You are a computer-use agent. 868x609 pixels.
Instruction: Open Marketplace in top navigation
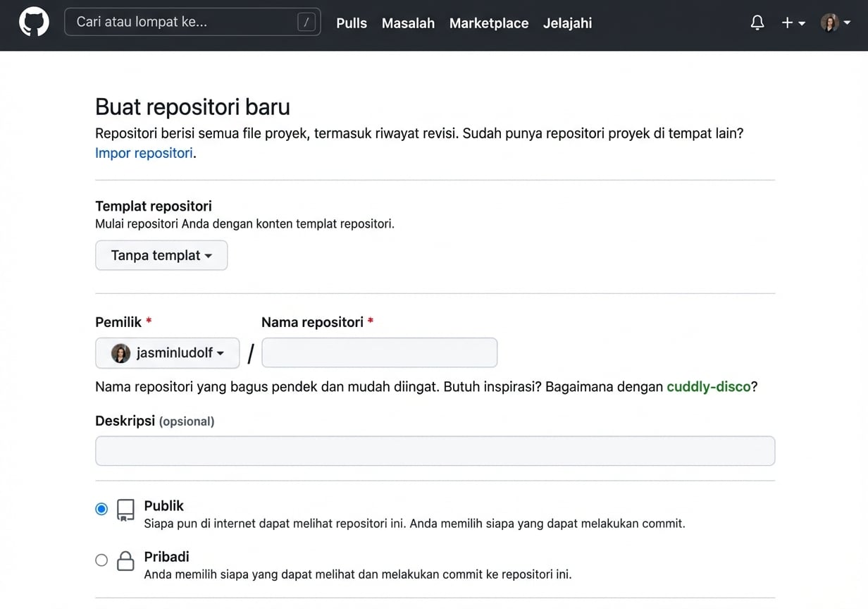click(489, 23)
